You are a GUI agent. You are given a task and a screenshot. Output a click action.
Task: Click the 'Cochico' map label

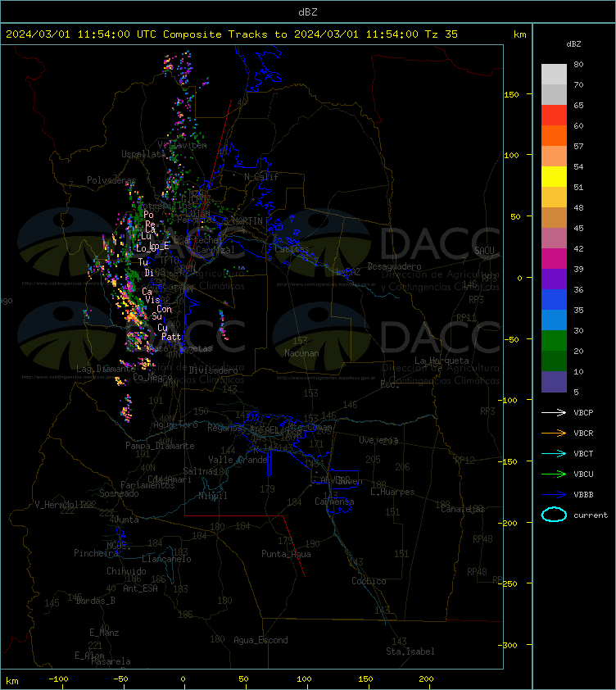pos(369,581)
